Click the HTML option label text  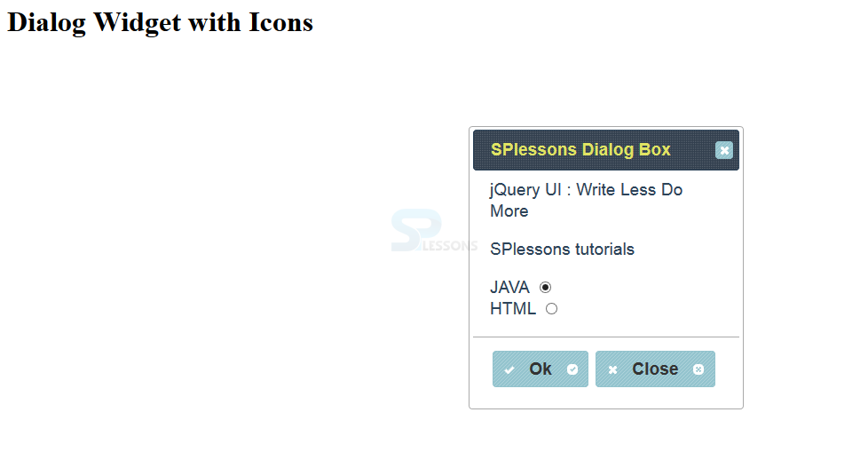513,309
